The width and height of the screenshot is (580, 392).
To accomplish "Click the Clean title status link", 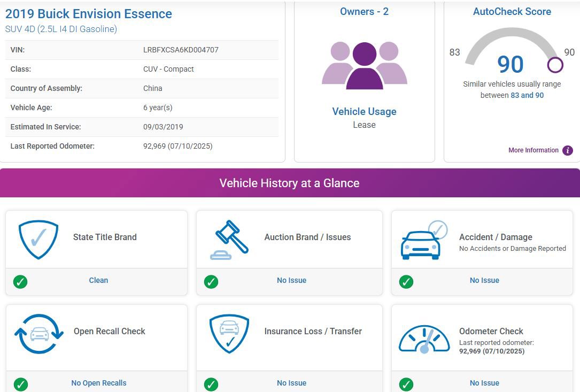I will [98, 280].
